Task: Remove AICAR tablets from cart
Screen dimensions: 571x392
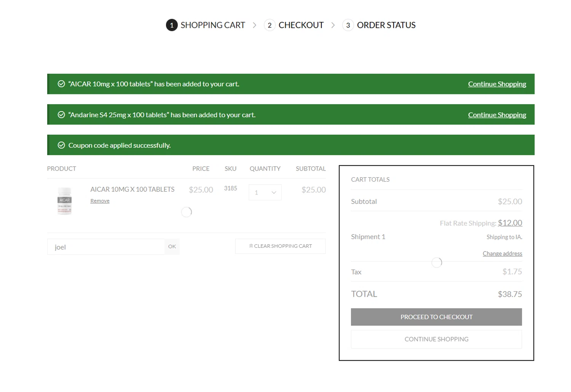Action: 100,201
